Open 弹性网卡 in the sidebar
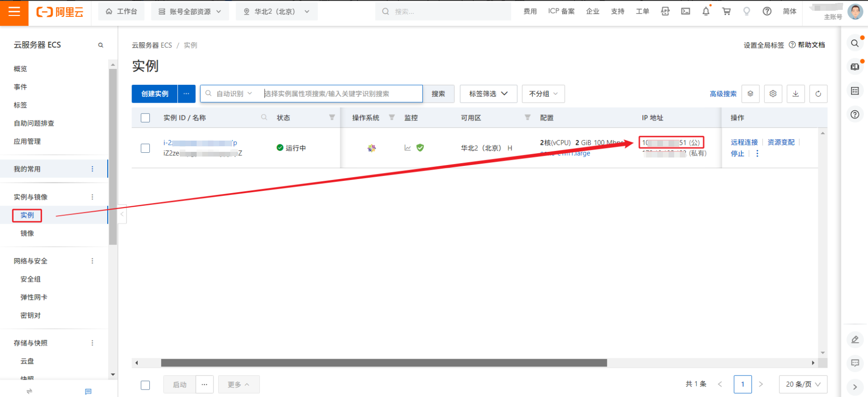This screenshot has height=397, width=868. point(34,298)
